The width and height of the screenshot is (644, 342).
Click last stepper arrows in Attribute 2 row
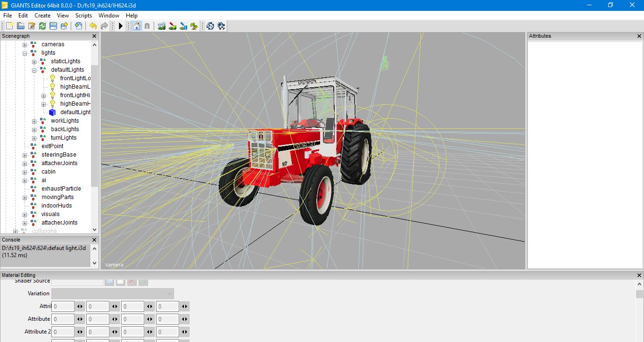[x=184, y=332]
